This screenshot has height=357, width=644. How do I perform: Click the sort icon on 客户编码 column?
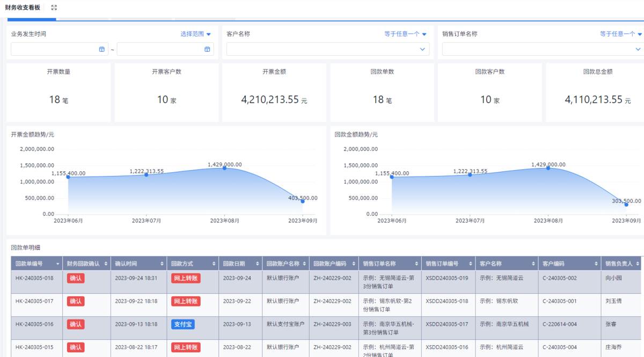click(x=595, y=264)
